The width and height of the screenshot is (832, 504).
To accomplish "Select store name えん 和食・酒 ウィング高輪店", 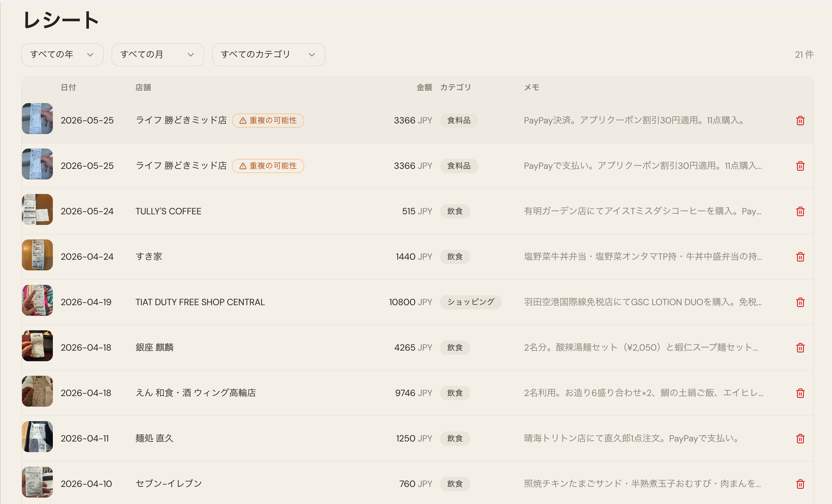I will pos(196,393).
